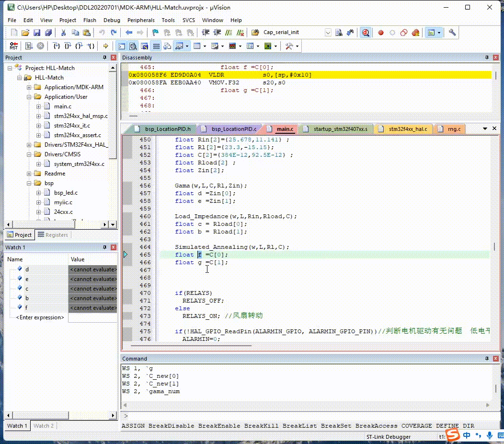The height and width of the screenshot is (444, 504).
Task: Collapse the Application/User folder
Action: (29, 97)
